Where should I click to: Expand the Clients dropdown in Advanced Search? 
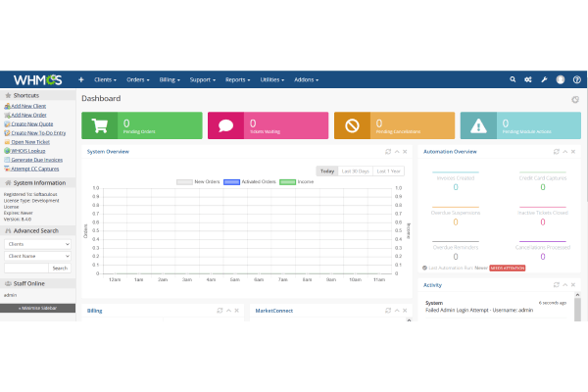pos(37,243)
